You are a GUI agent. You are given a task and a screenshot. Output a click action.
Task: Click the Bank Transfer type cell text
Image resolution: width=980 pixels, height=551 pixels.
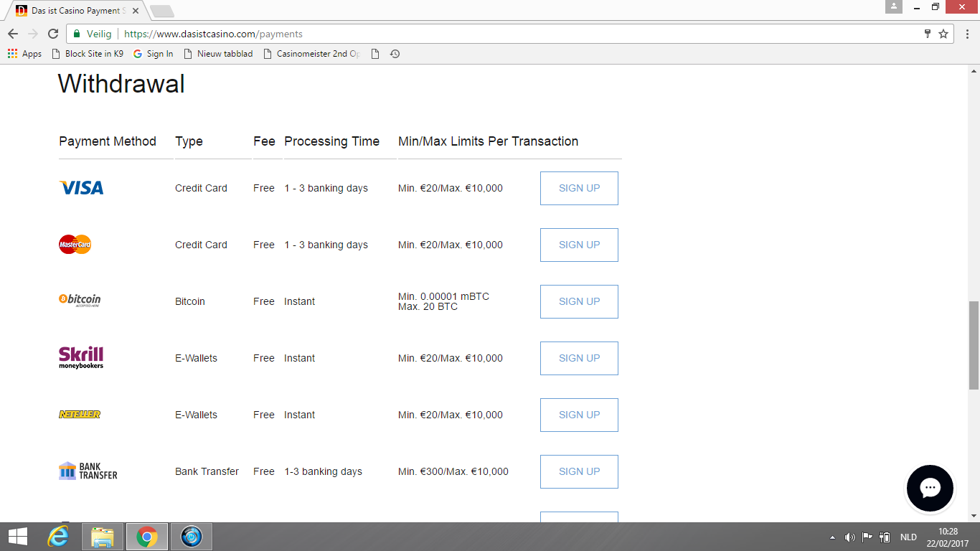[x=207, y=471]
